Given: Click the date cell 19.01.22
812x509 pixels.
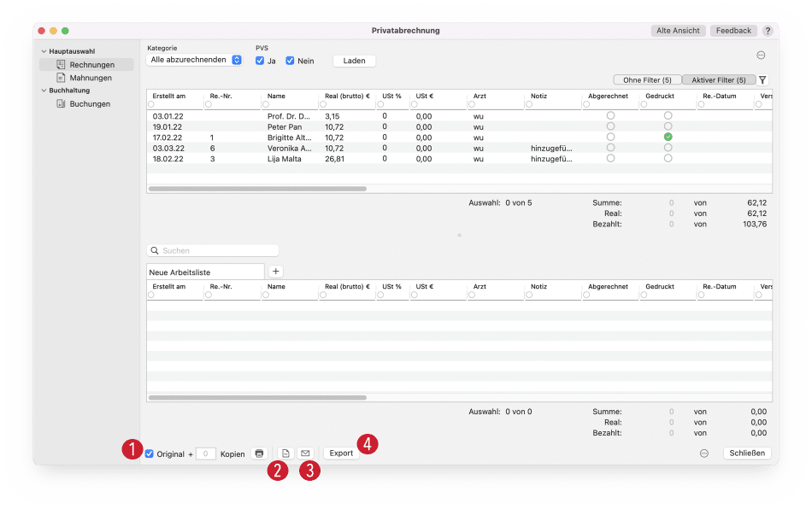Looking at the screenshot, I should coord(168,126).
